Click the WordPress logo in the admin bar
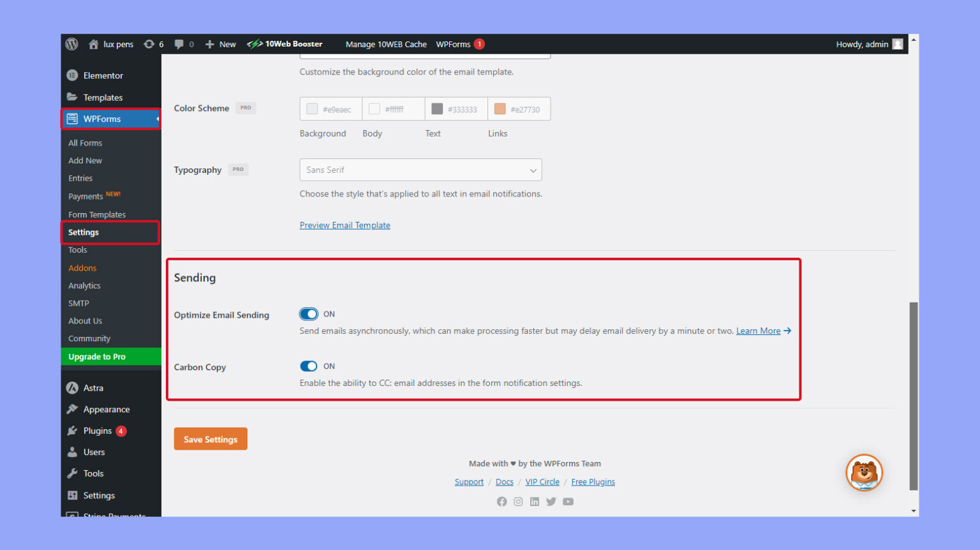Viewport: 980px width, 550px height. pyautogui.click(x=71, y=44)
